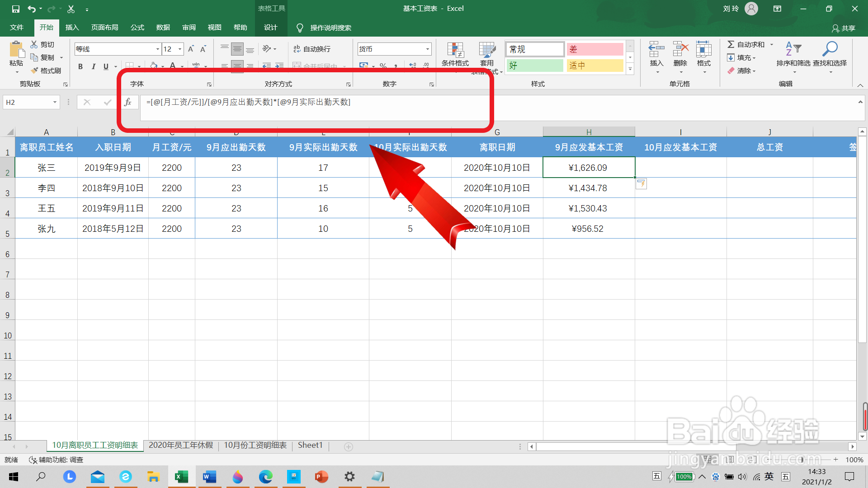
Task: Toggle Italic formatting
Action: (93, 66)
